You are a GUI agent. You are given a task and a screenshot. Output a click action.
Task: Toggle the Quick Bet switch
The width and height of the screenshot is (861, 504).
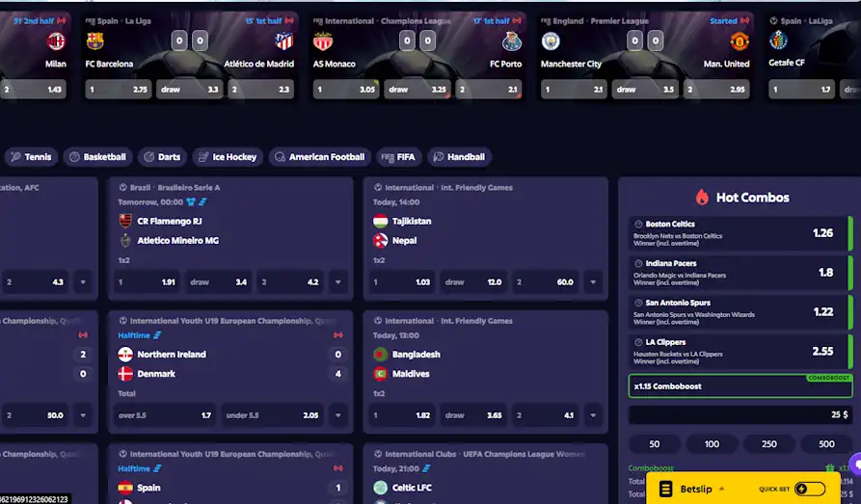pos(809,489)
